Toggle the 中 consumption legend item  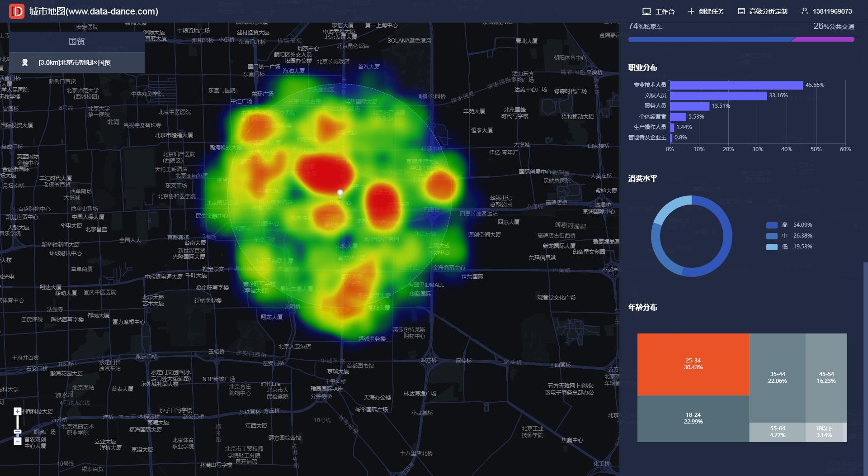[x=789, y=236]
